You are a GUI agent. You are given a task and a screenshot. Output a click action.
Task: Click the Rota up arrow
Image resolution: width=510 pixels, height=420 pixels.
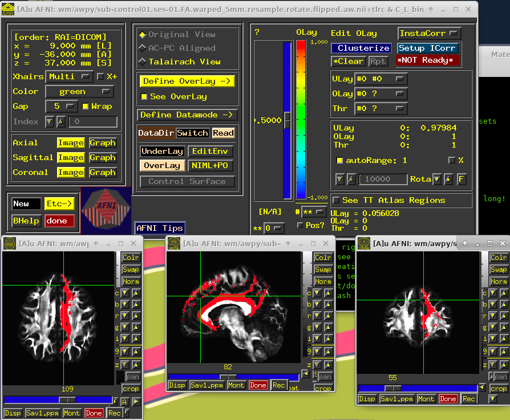coord(448,179)
